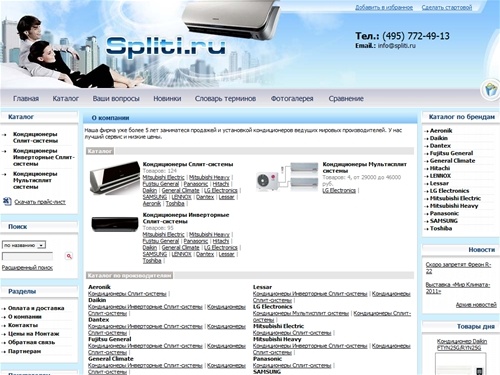Open news 'Скоро запретят Фреон R-22'
The width and height of the screenshot is (500, 375).
coord(458,268)
